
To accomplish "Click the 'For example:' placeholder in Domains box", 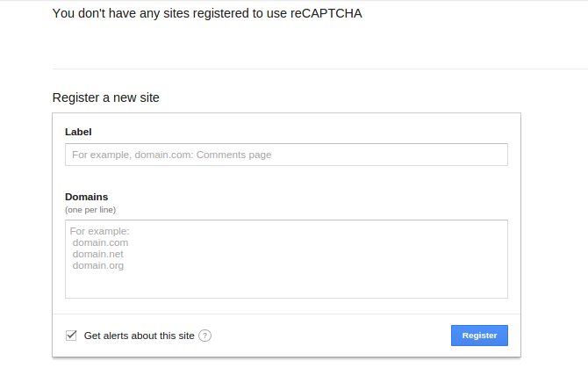I will (99, 231).
